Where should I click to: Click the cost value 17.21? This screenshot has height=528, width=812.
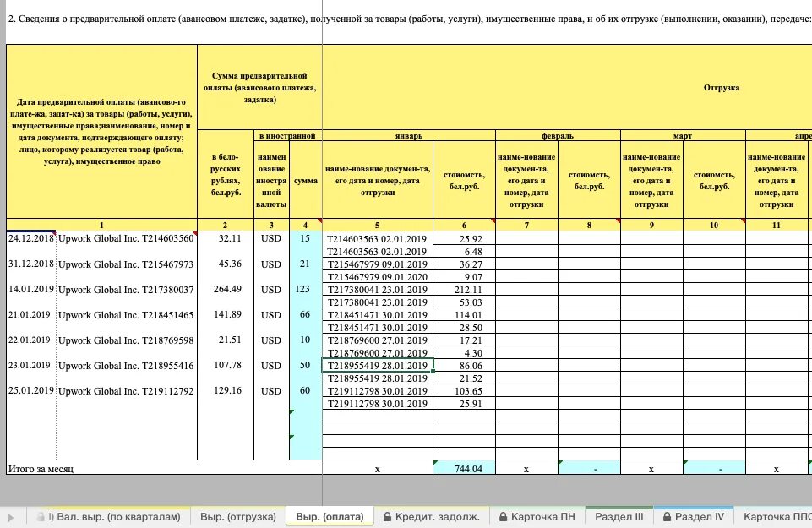tap(464, 340)
